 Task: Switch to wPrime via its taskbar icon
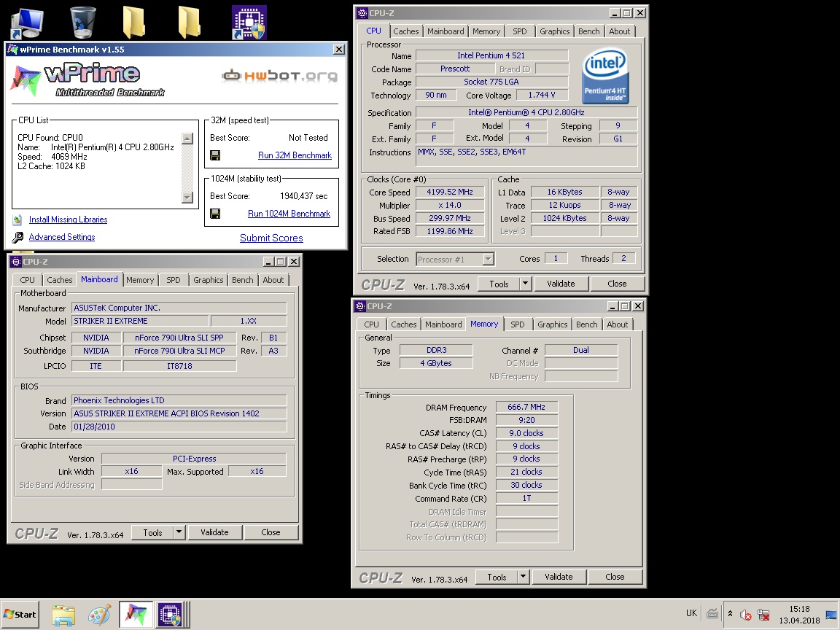coord(136,615)
